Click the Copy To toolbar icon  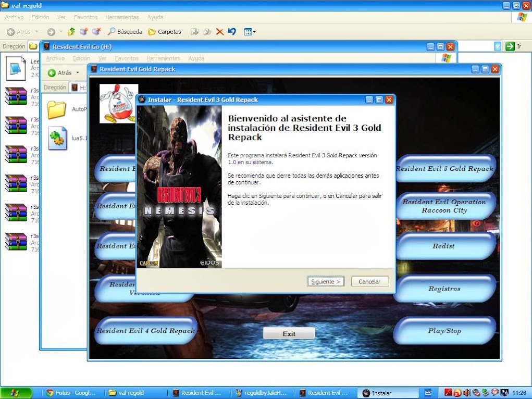(x=207, y=32)
